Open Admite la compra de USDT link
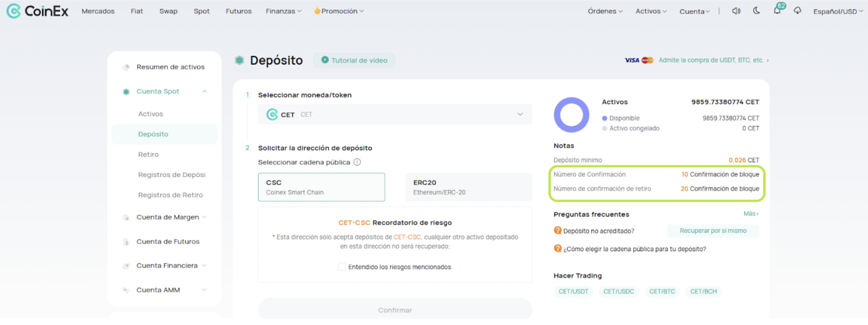 pos(714,60)
